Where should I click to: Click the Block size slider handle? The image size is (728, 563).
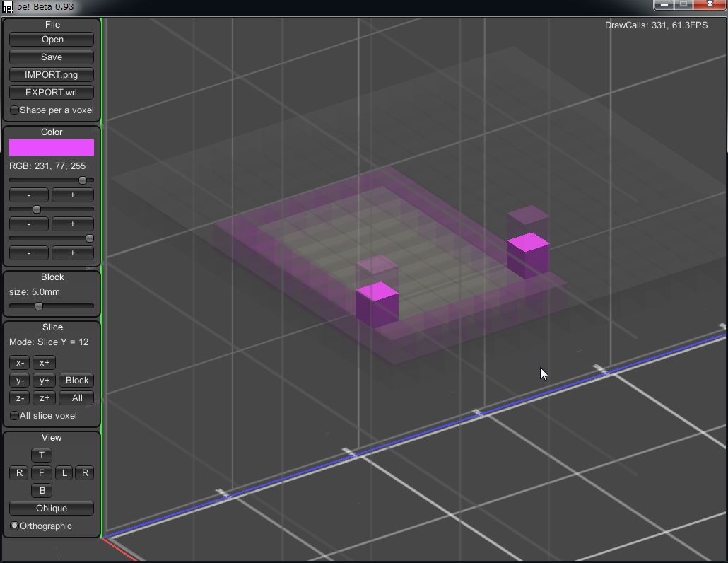point(39,306)
